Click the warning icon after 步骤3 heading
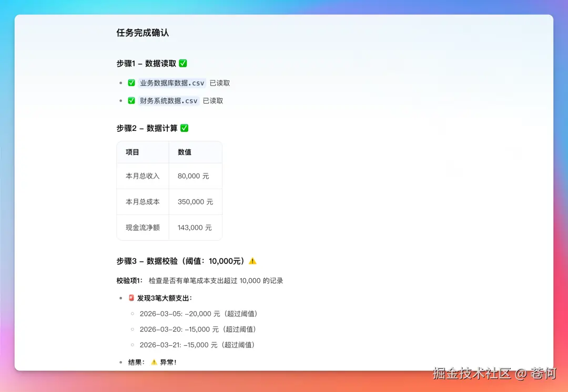Viewport: 568px width, 392px height. click(x=252, y=260)
